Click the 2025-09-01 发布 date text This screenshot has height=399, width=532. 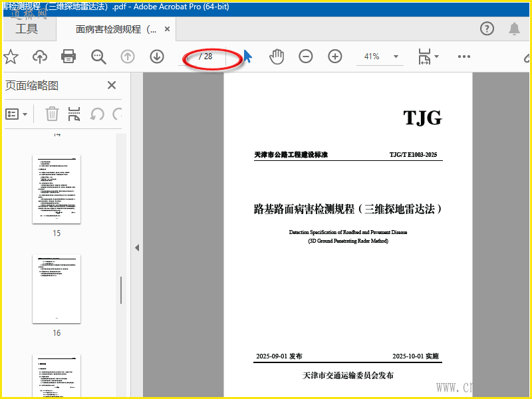pyautogui.click(x=279, y=356)
